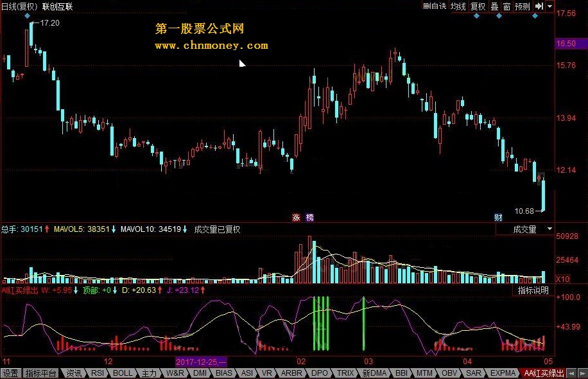Select the MTM indicator tab

[424, 373]
